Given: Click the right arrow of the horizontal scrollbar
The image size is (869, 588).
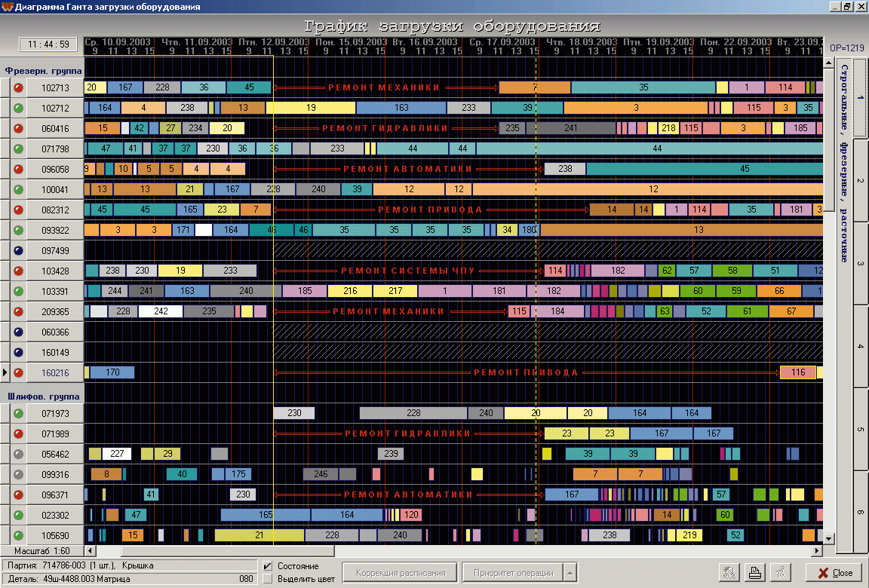Looking at the screenshot, I should point(817,551).
